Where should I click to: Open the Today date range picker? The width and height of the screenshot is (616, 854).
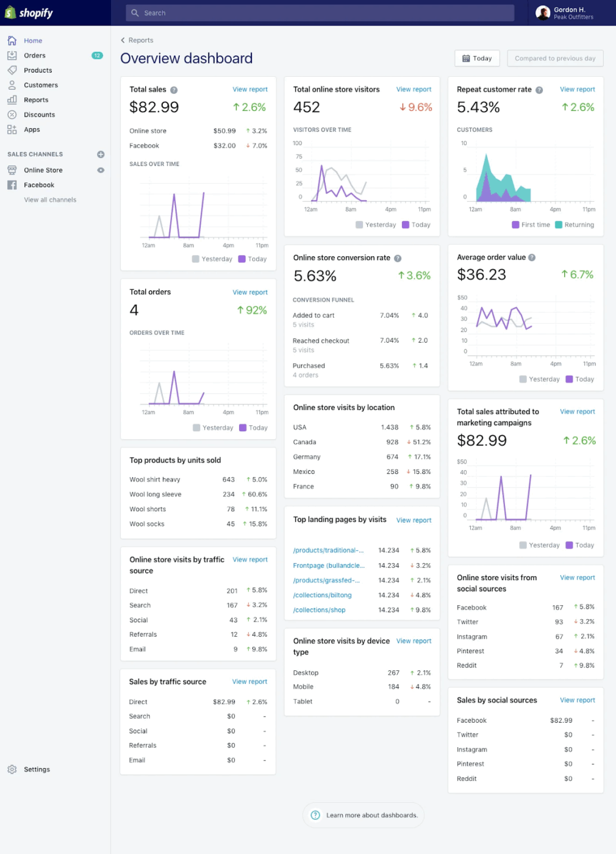477,58
